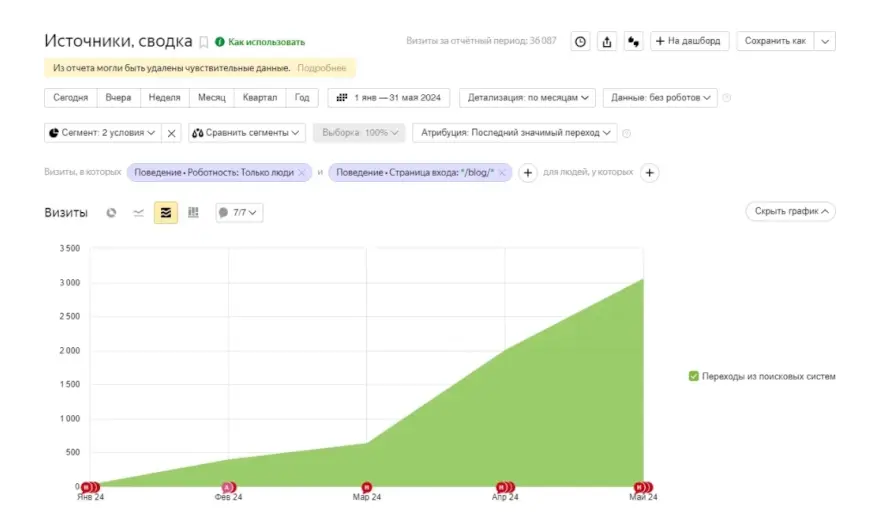
Task: Select the 'Неделя' period tab
Action: (164, 98)
